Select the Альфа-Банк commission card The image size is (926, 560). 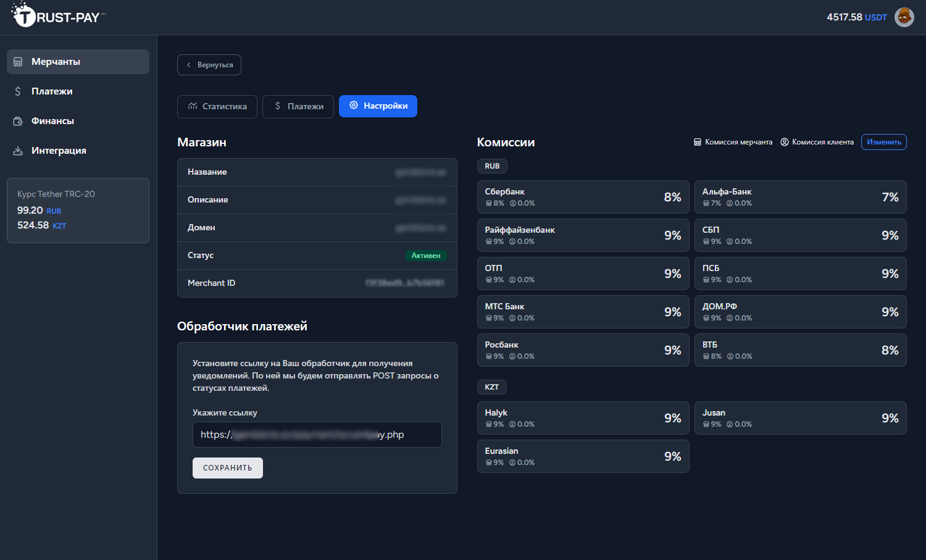(801, 197)
